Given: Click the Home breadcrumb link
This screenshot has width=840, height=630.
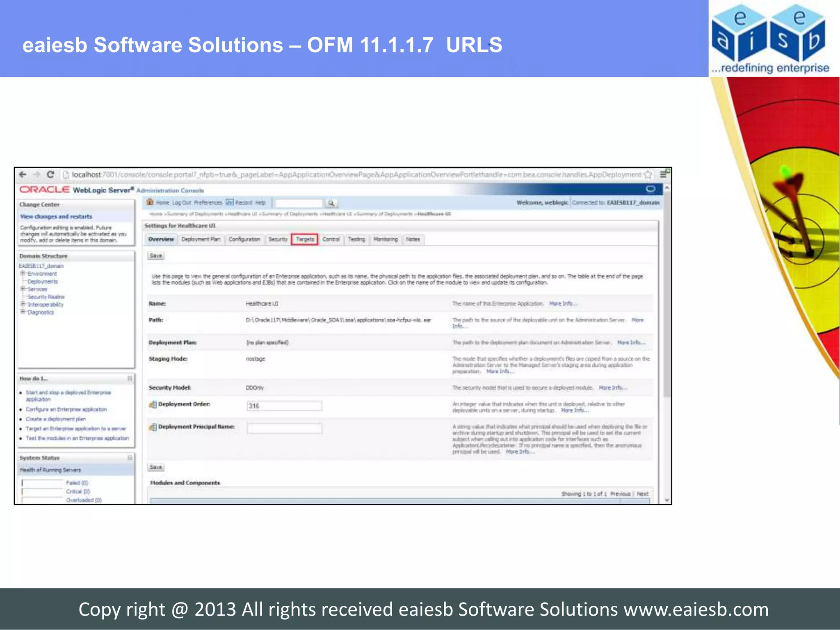Looking at the screenshot, I should (x=155, y=214).
